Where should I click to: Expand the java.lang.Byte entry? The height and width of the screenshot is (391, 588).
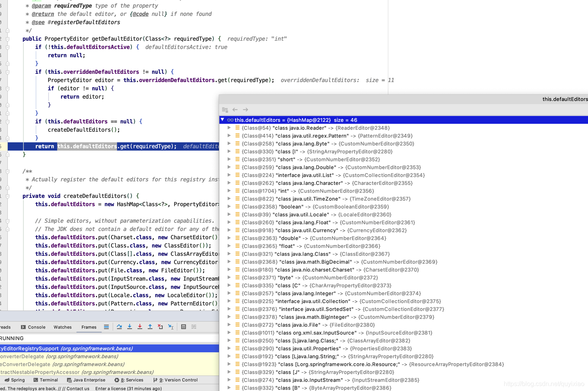pos(229,143)
